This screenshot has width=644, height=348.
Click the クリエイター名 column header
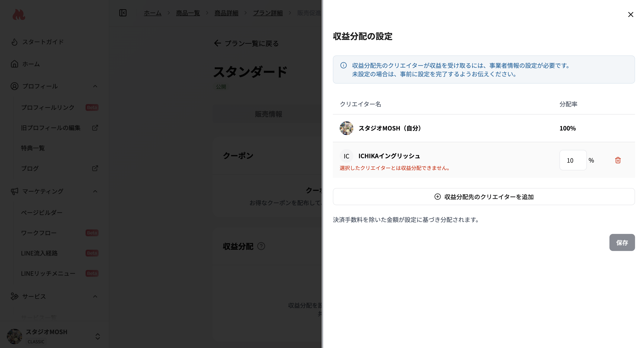tap(360, 104)
